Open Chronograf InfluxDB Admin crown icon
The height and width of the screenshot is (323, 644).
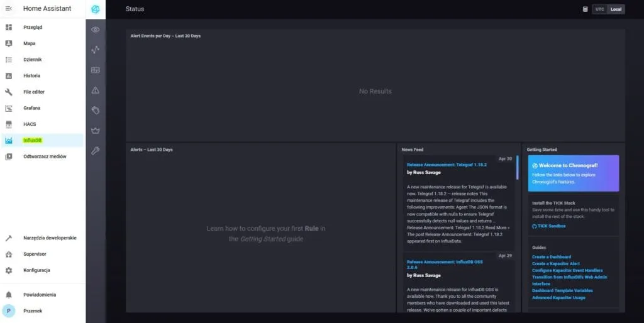pyautogui.click(x=96, y=131)
